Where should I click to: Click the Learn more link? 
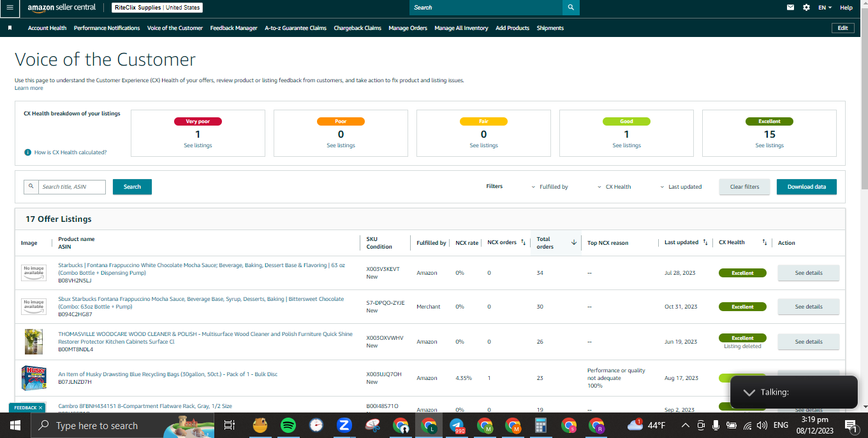[29, 88]
